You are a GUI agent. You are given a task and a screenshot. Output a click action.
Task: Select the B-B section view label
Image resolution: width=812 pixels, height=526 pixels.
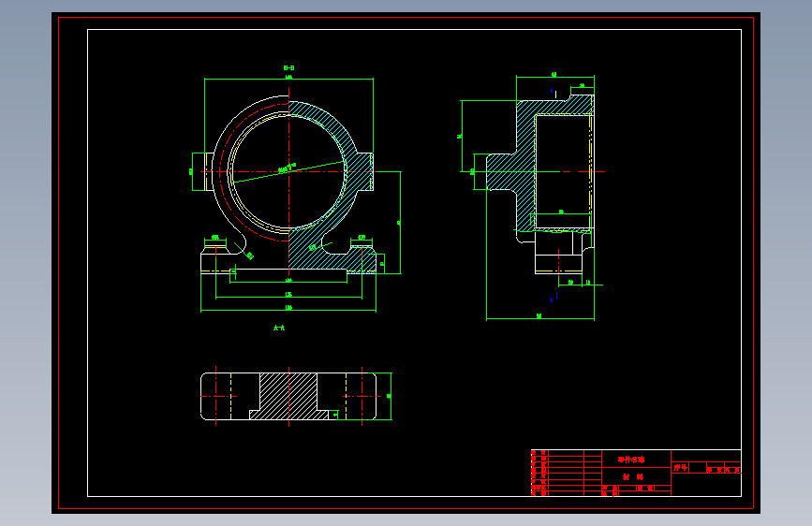point(289,67)
